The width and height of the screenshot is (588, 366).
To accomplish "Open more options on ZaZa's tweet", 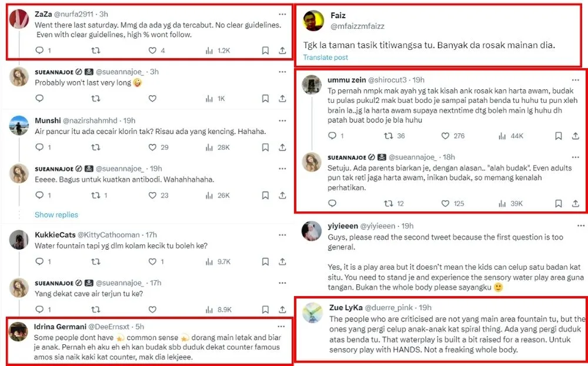I will [283, 13].
